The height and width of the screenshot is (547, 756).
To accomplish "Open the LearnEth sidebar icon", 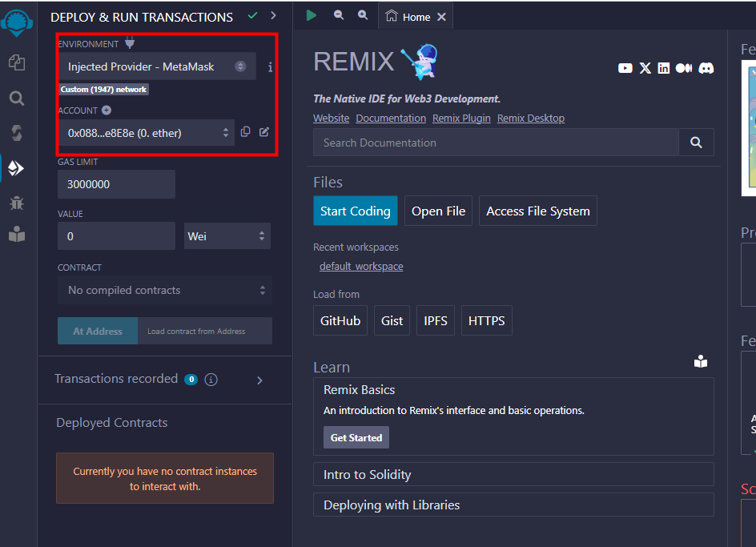I will pyautogui.click(x=17, y=235).
